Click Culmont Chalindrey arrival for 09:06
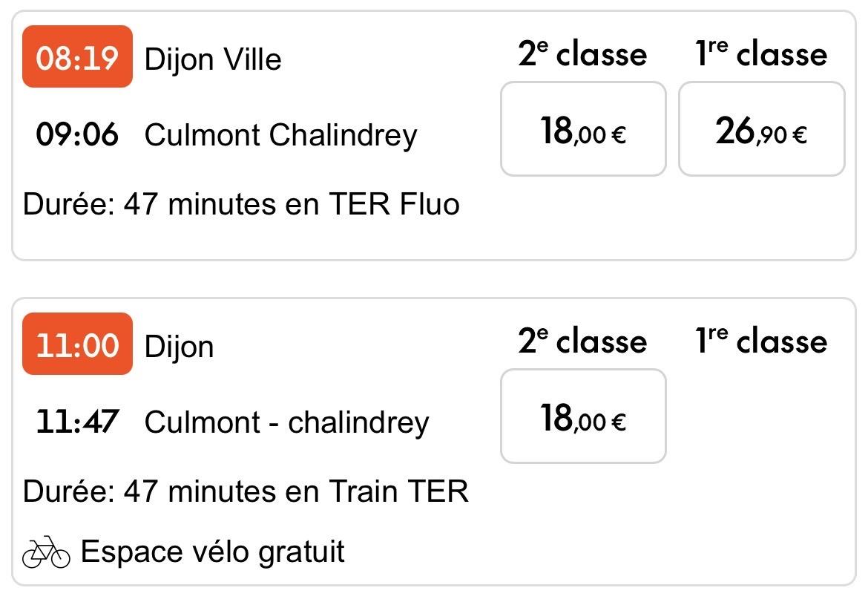The width and height of the screenshot is (868, 605). (x=280, y=135)
